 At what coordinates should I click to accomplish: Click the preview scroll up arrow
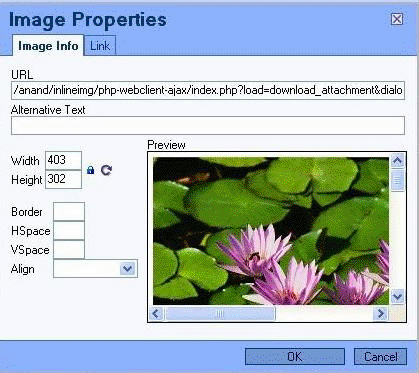click(x=397, y=161)
